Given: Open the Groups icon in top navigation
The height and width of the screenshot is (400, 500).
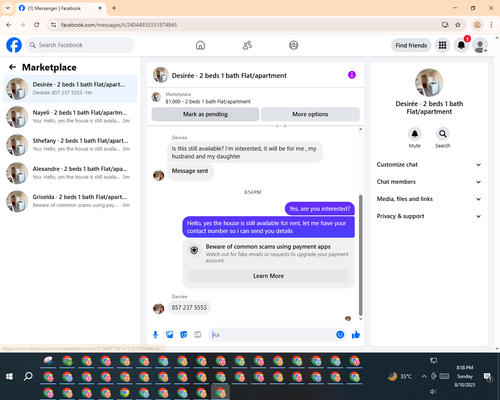Looking at the screenshot, I should [x=294, y=45].
